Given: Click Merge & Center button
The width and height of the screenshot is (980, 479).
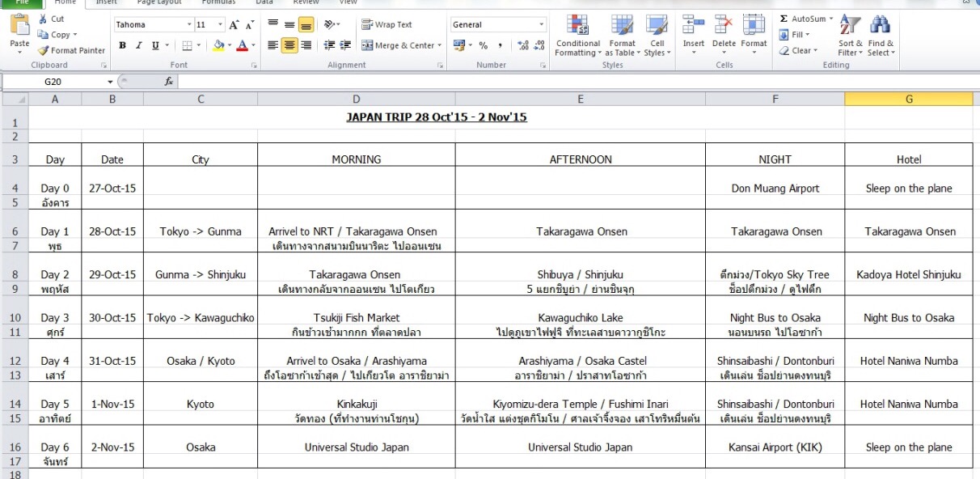Looking at the screenshot, I should pyautogui.click(x=399, y=46).
